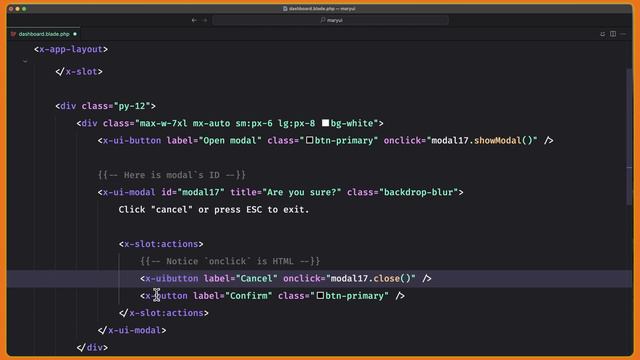The width and height of the screenshot is (640, 360).
Task: Click the vertical editor scrollbar
Action: click(629, 137)
